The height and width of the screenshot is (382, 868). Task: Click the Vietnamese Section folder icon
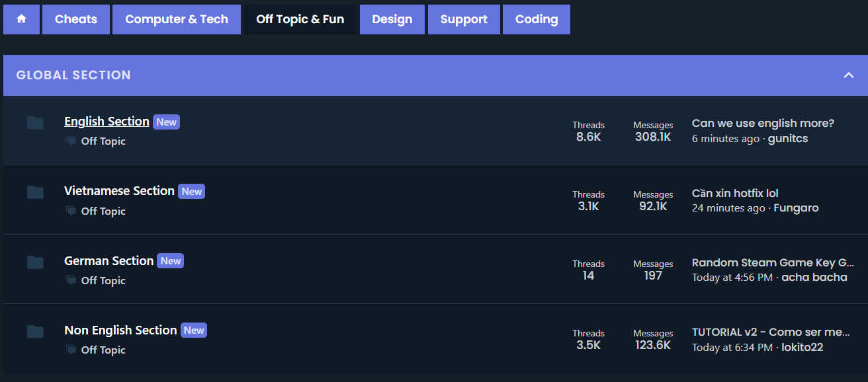[x=35, y=192]
